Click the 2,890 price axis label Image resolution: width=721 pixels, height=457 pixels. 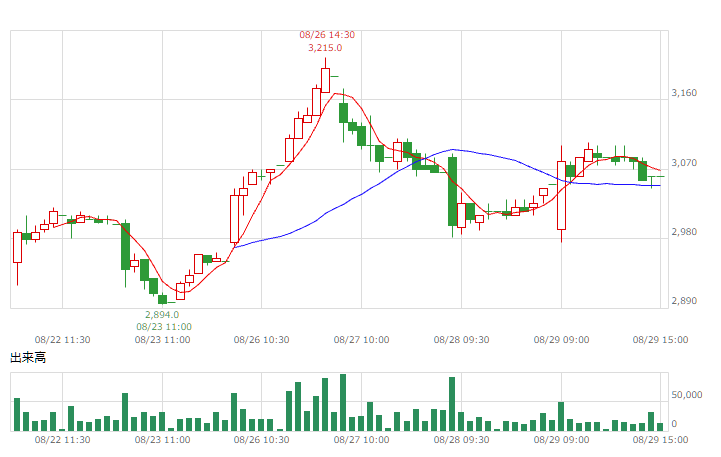point(684,301)
